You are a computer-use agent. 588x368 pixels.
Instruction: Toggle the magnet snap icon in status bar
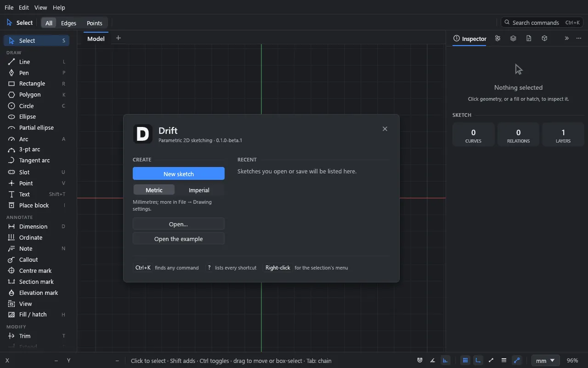pos(420,361)
